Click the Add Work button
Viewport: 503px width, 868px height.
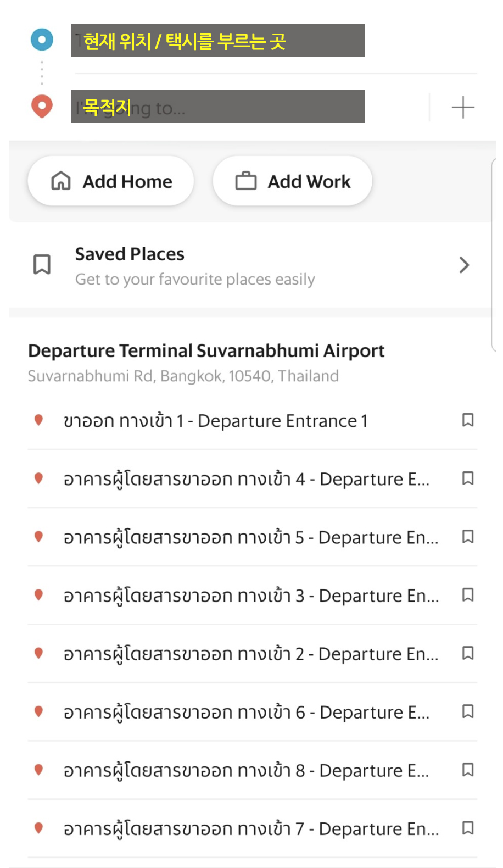(x=292, y=181)
